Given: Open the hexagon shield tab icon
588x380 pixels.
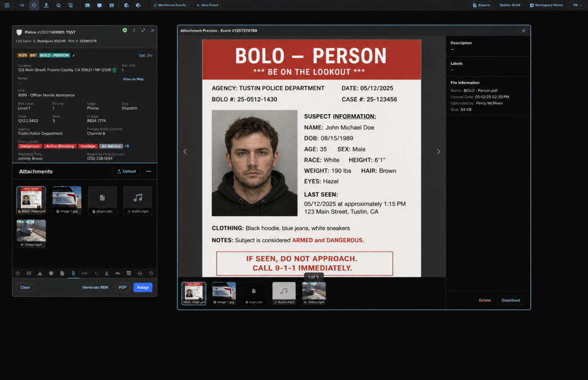Looking at the screenshot, I should pos(51,273).
